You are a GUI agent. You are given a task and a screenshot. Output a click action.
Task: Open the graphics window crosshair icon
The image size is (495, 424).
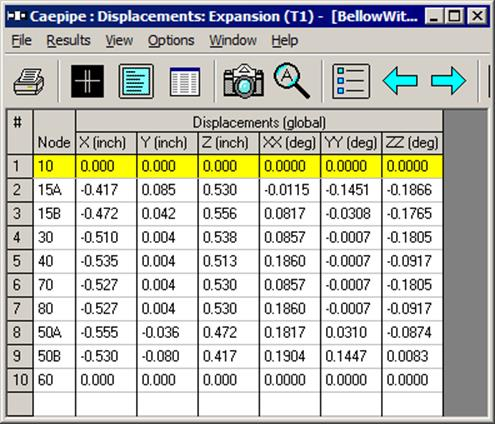[x=87, y=81]
